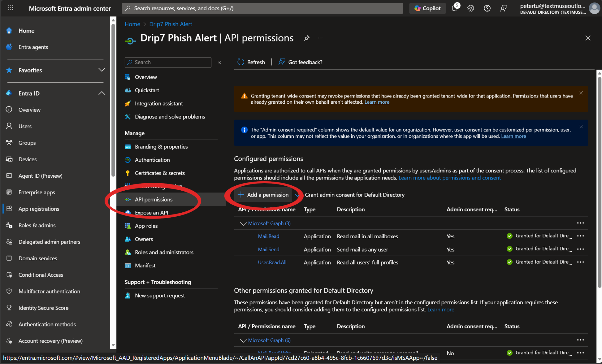Click Add a permission
The width and height of the screenshot is (602, 364).
(x=263, y=195)
